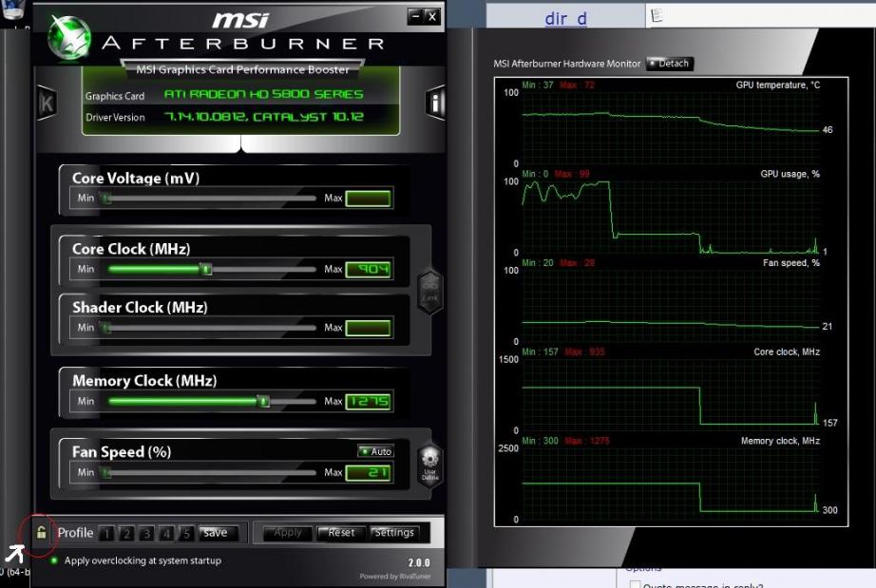Save the current profile
Image resolution: width=876 pixels, height=588 pixels.
[219, 533]
